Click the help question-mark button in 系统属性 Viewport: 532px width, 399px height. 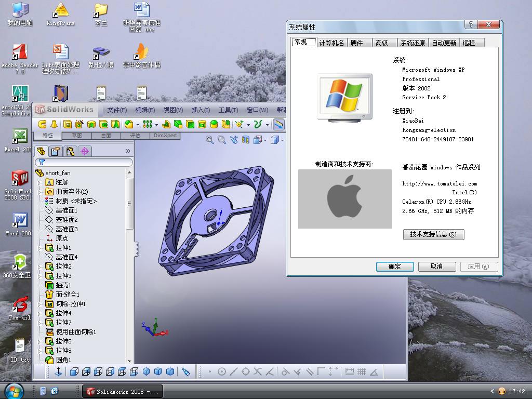pos(471,24)
